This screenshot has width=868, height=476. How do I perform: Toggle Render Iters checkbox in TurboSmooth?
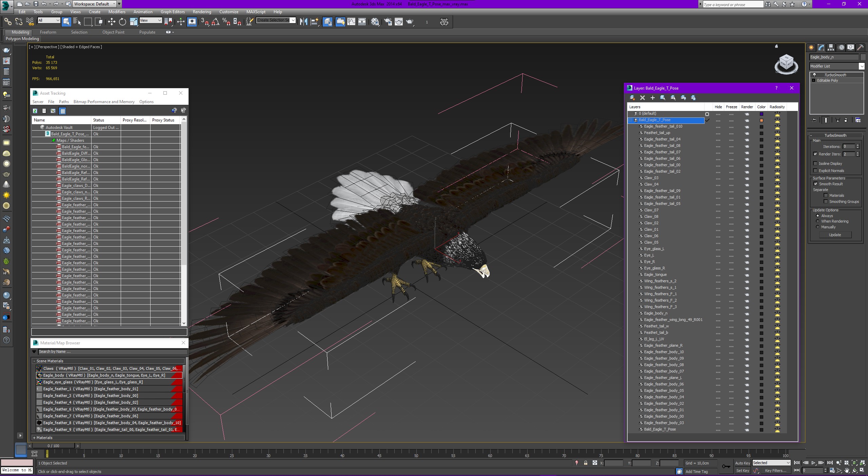(x=815, y=154)
